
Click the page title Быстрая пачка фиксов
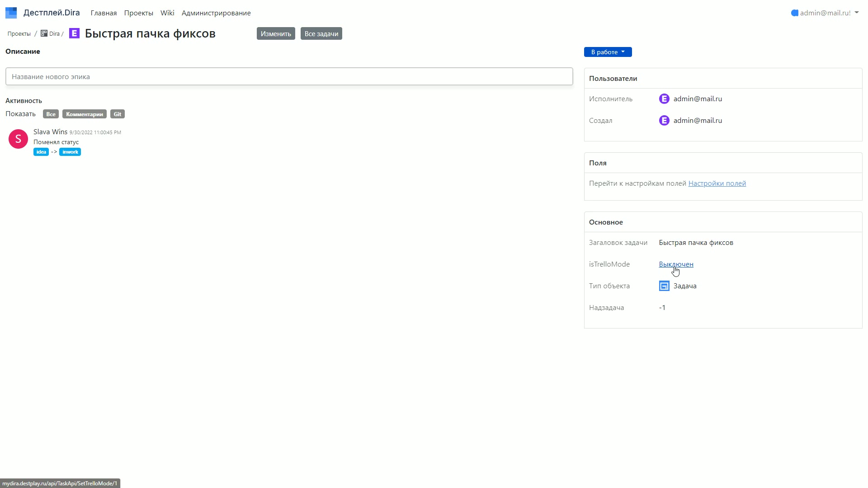coord(150,33)
